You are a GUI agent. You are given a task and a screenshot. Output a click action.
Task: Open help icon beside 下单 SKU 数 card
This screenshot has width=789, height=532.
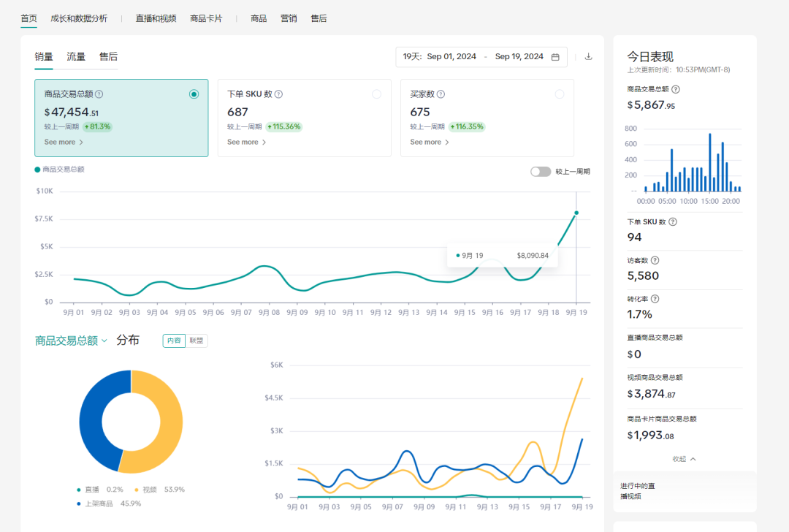(x=279, y=94)
